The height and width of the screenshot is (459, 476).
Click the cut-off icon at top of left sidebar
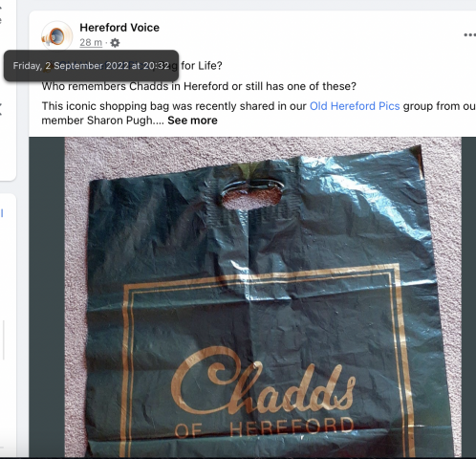pyautogui.click(x=1, y=14)
